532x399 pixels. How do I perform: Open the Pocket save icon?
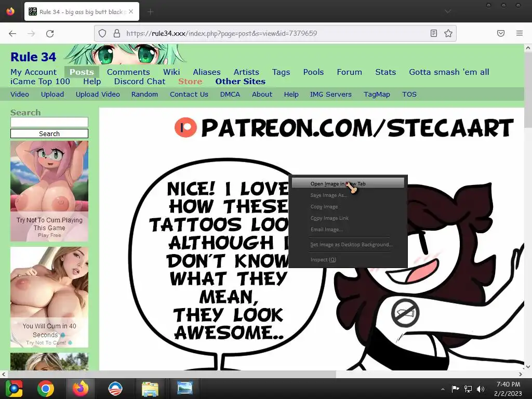[x=501, y=33]
